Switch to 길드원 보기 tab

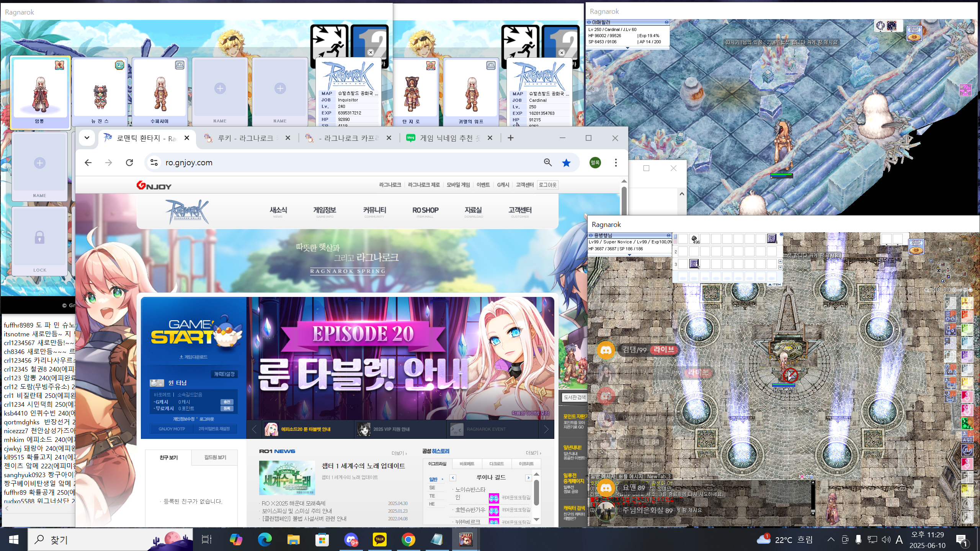tap(215, 458)
